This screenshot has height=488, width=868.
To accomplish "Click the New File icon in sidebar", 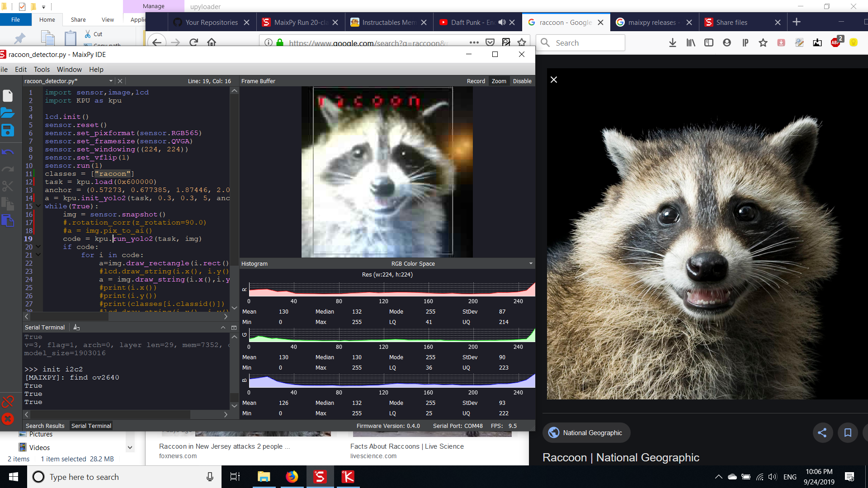I will click(8, 96).
